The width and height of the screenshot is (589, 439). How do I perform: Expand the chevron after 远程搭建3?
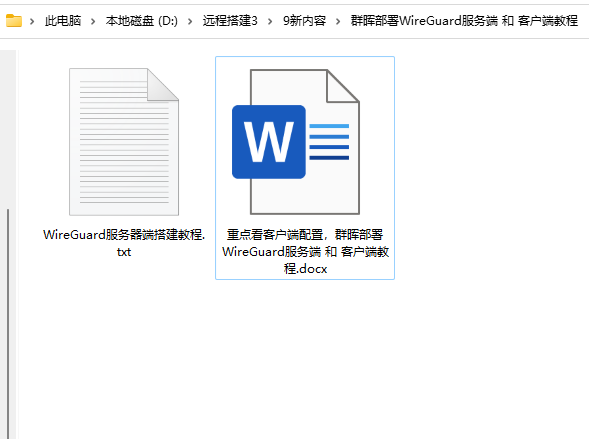click(x=270, y=21)
